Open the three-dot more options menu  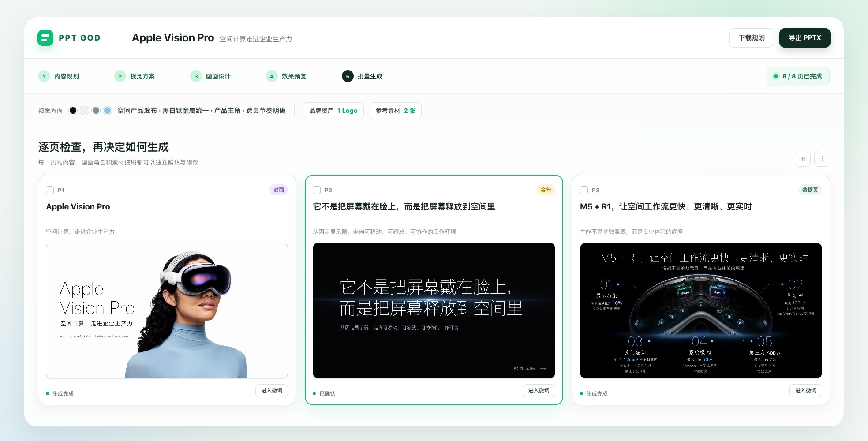click(x=822, y=159)
